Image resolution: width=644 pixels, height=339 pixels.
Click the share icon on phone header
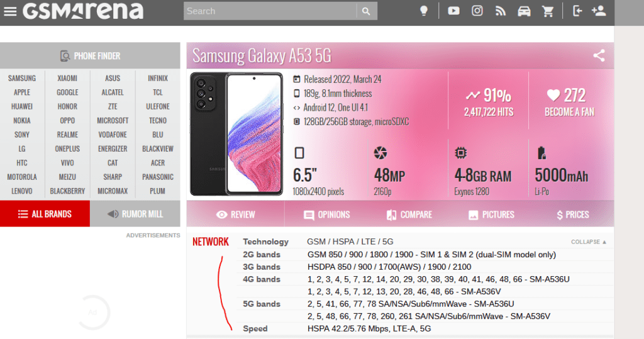pos(599,55)
